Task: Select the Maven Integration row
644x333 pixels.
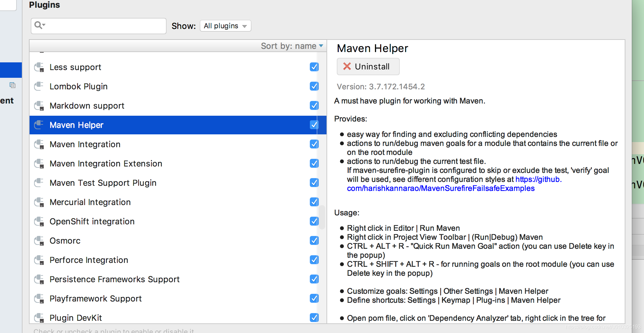Action: click(x=178, y=144)
